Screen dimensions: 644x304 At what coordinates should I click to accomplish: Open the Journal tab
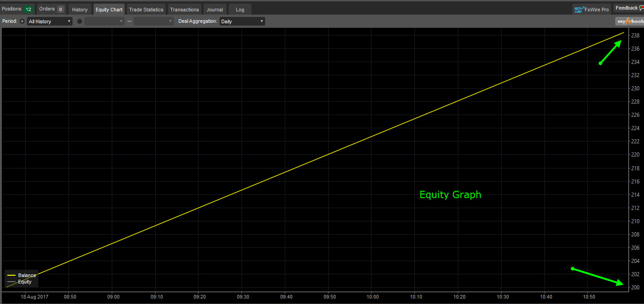point(215,10)
